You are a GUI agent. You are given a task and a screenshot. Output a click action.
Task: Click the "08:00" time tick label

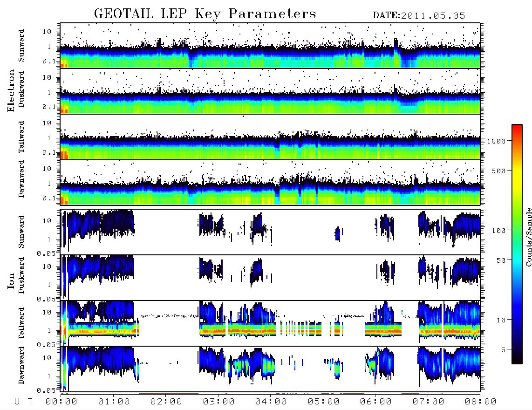tap(480, 402)
